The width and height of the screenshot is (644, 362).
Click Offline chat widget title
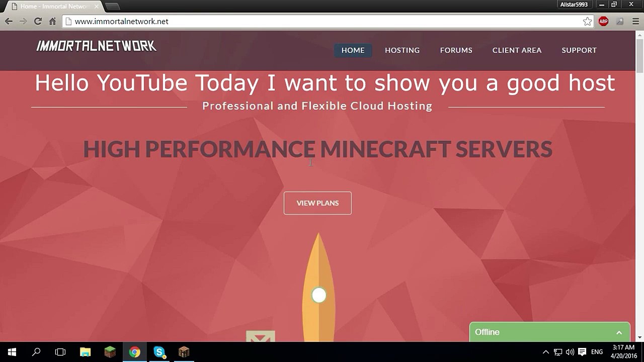click(487, 332)
